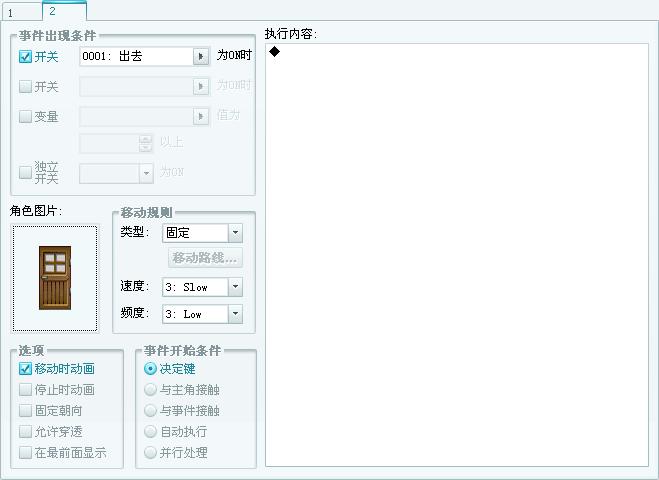
Task: Uncheck the first 开关 condition checkbox
Action: 25,56
